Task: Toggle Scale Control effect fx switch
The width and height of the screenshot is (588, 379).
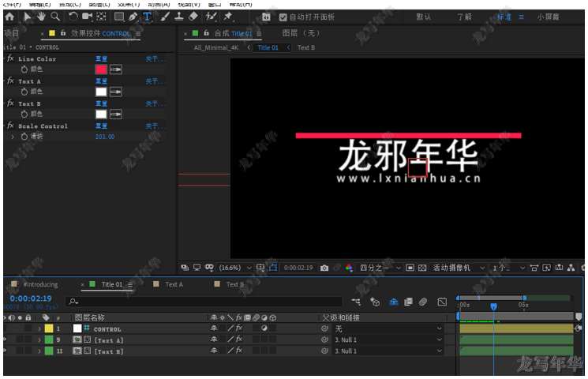Action: coord(10,126)
